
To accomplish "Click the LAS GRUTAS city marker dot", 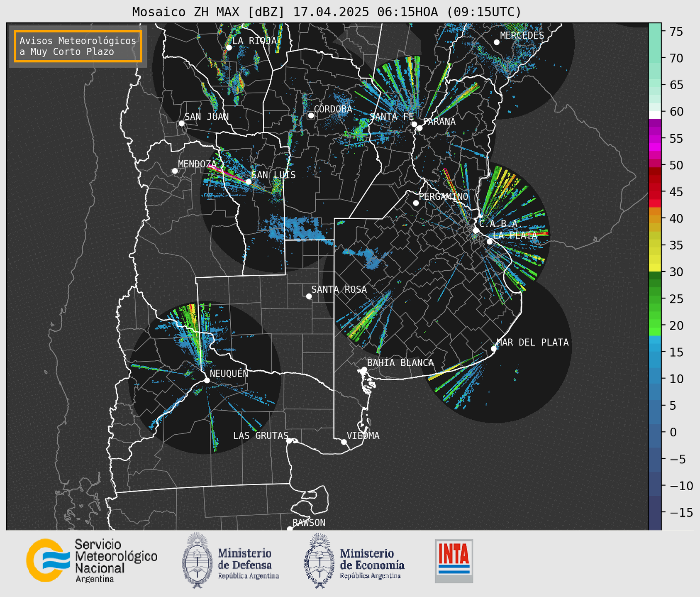I will 289,440.
